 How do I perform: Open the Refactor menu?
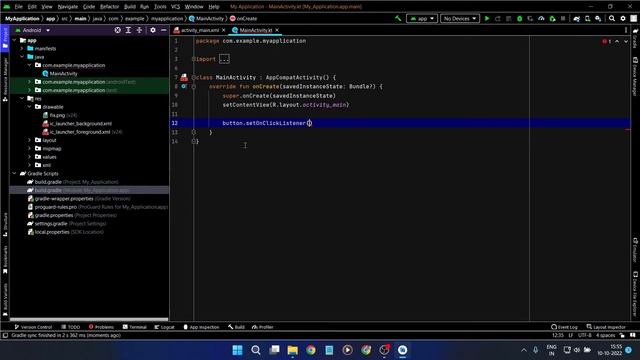[109, 7]
